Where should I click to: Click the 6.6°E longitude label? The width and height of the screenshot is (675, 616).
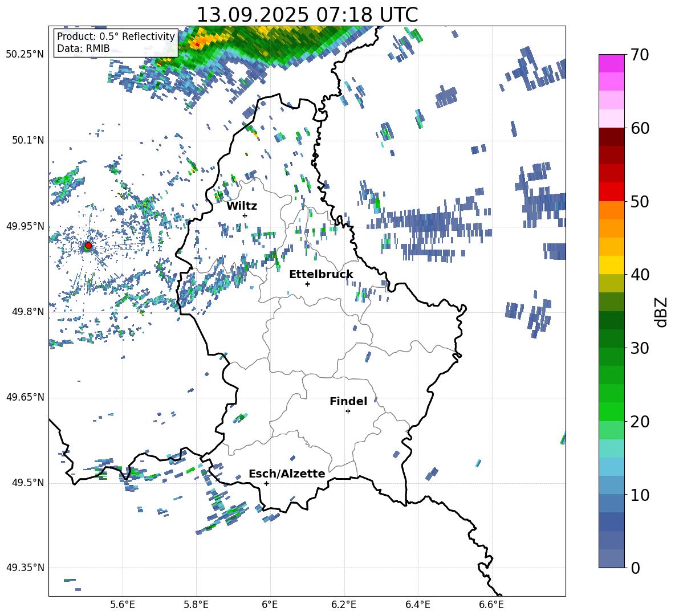[x=491, y=605]
